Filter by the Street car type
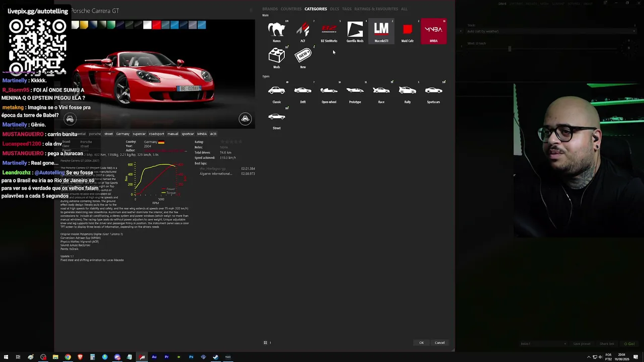This screenshot has width=644, height=362. coord(277,119)
